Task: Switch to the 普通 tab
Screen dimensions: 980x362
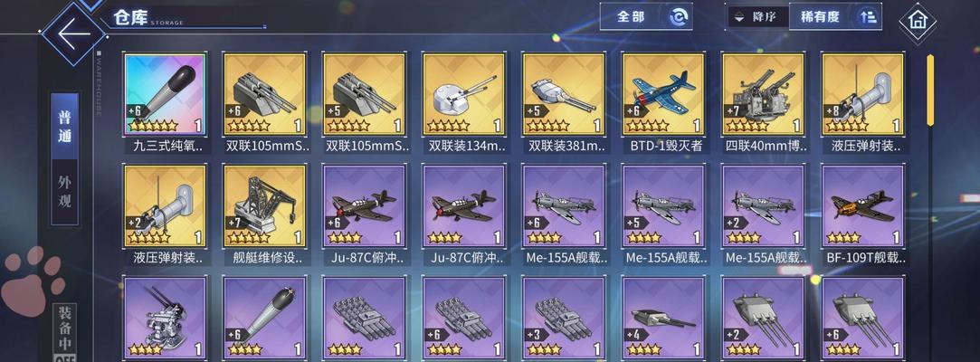Action: pos(65,127)
